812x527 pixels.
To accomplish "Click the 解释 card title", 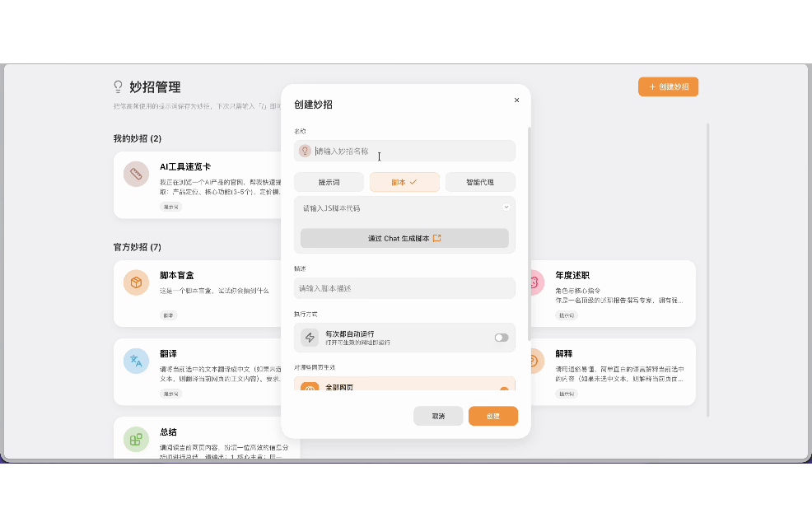I will (x=563, y=353).
